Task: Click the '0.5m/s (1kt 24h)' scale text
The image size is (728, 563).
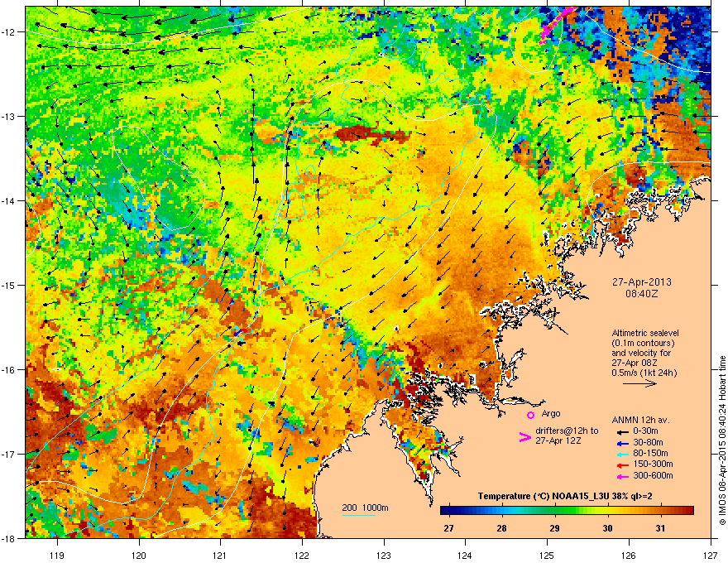Action: [644, 373]
